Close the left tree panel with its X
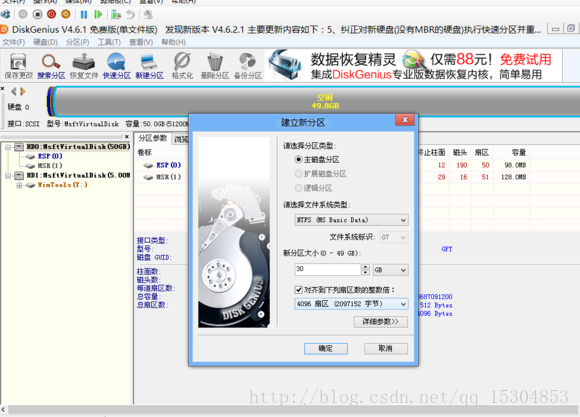This screenshot has height=417, width=580. [127, 137]
